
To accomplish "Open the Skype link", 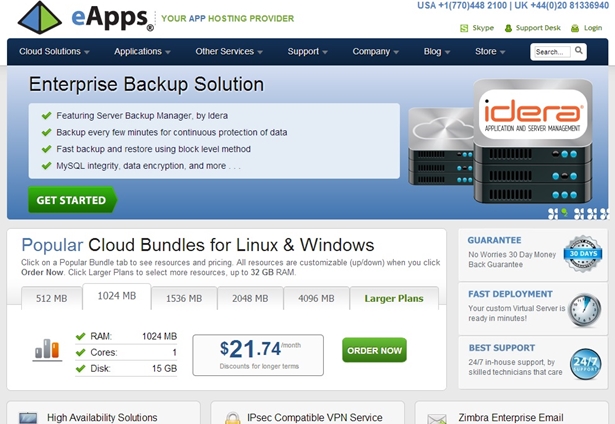I will 483,28.
